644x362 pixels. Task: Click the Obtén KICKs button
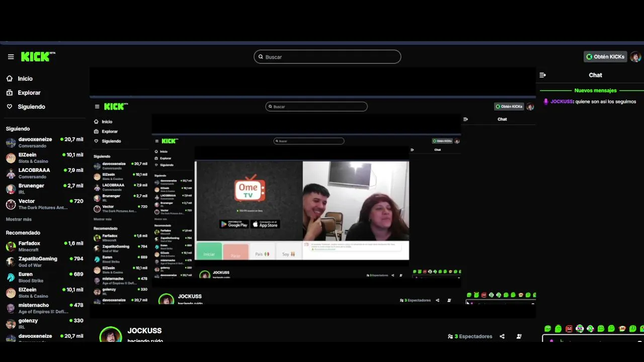tap(605, 57)
